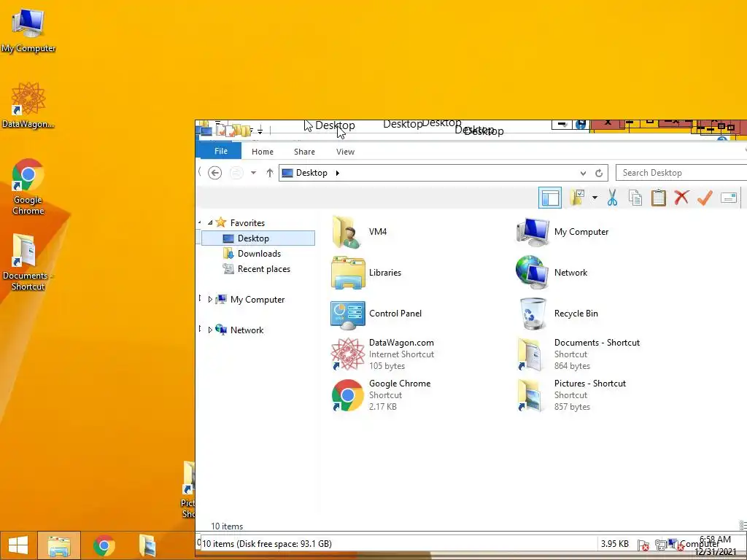Open the File ribbon tab
The height and width of the screenshot is (560, 747).
tap(221, 151)
